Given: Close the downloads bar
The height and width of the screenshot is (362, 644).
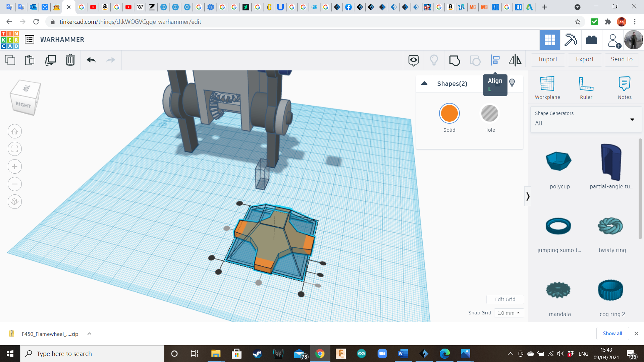Looking at the screenshot, I should point(636,334).
